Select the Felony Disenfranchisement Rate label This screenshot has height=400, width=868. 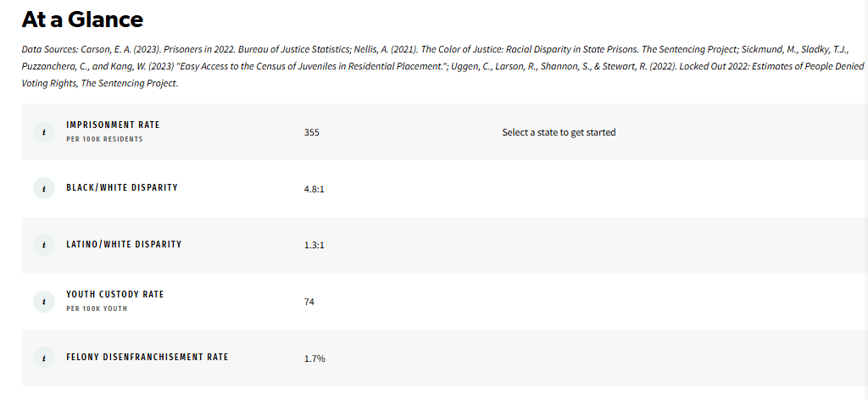(x=147, y=358)
